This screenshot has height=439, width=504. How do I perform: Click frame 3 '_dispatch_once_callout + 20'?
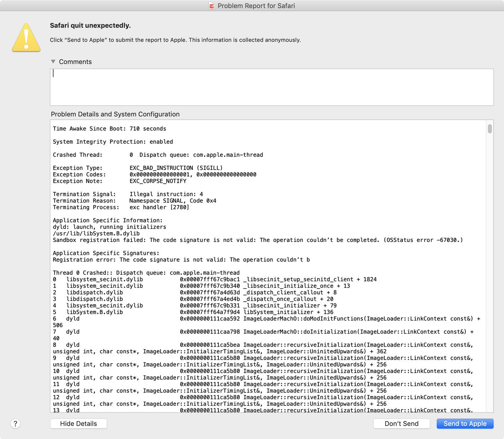point(288,299)
